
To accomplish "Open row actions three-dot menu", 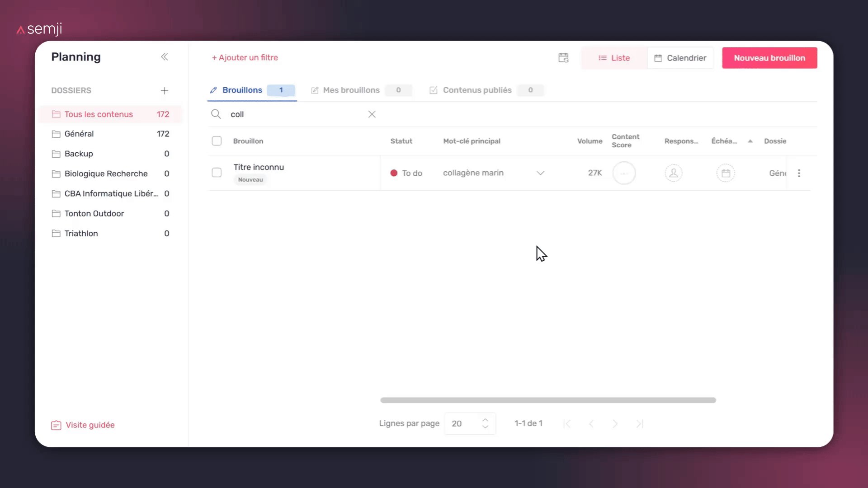I will point(799,173).
